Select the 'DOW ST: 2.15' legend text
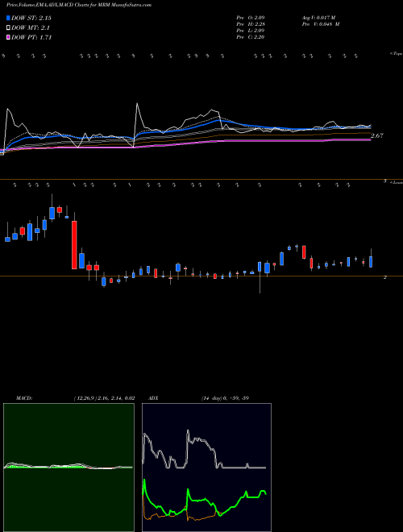The height and width of the screenshot is (532, 403). (x=31, y=18)
